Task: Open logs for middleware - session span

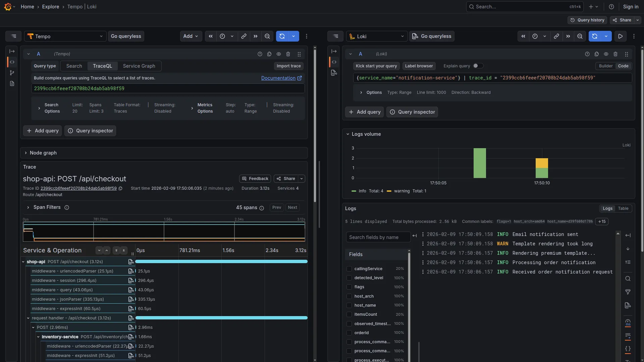Action: pyautogui.click(x=131, y=281)
